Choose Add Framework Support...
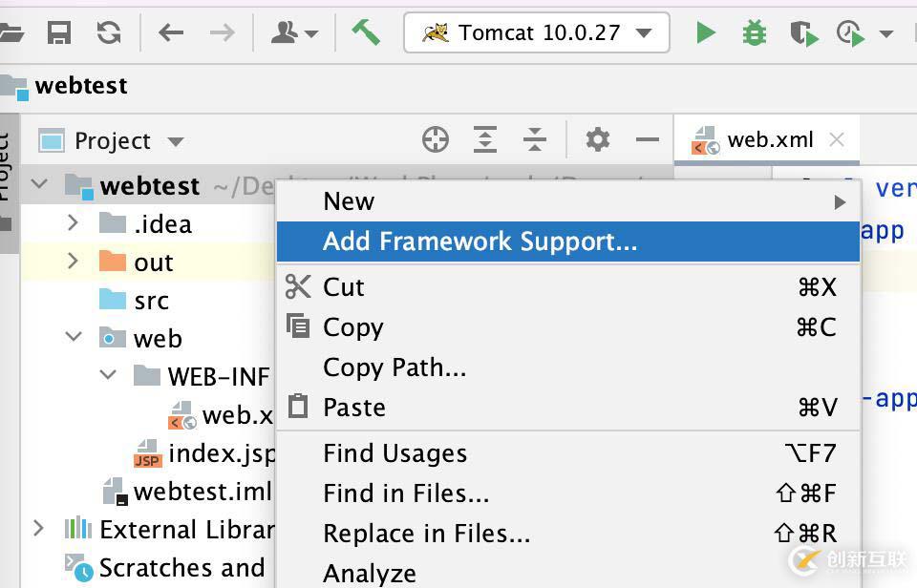This screenshot has height=588, width=917. [567, 241]
